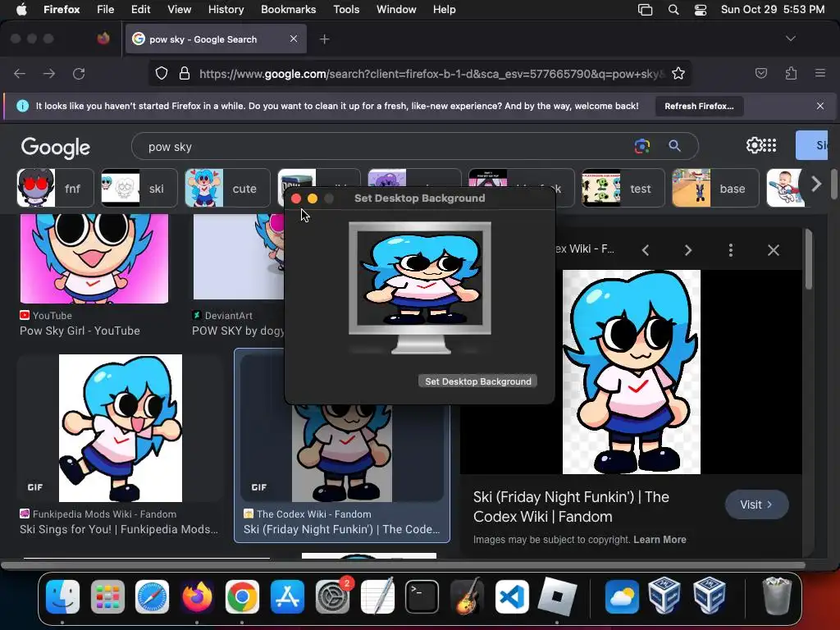The width and height of the screenshot is (840, 630).
Task: Click the Refresh Firefox... button
Action: (699, 106)
